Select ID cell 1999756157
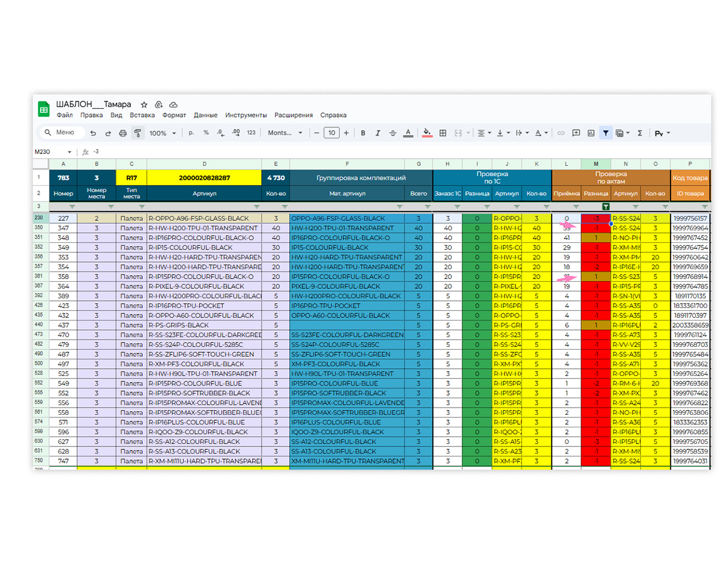This screenshot has width=728, height=564. 690,218
